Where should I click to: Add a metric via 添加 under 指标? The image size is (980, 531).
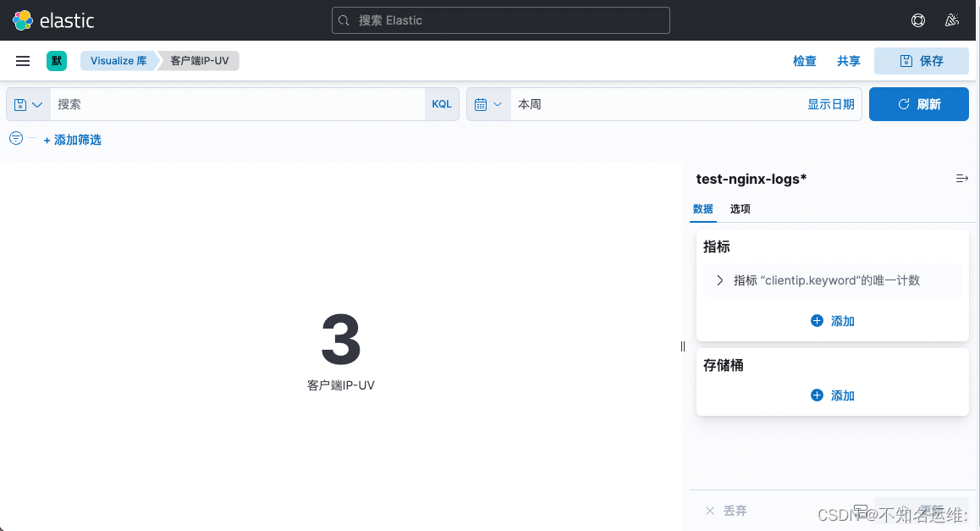(x=834, y=321)
